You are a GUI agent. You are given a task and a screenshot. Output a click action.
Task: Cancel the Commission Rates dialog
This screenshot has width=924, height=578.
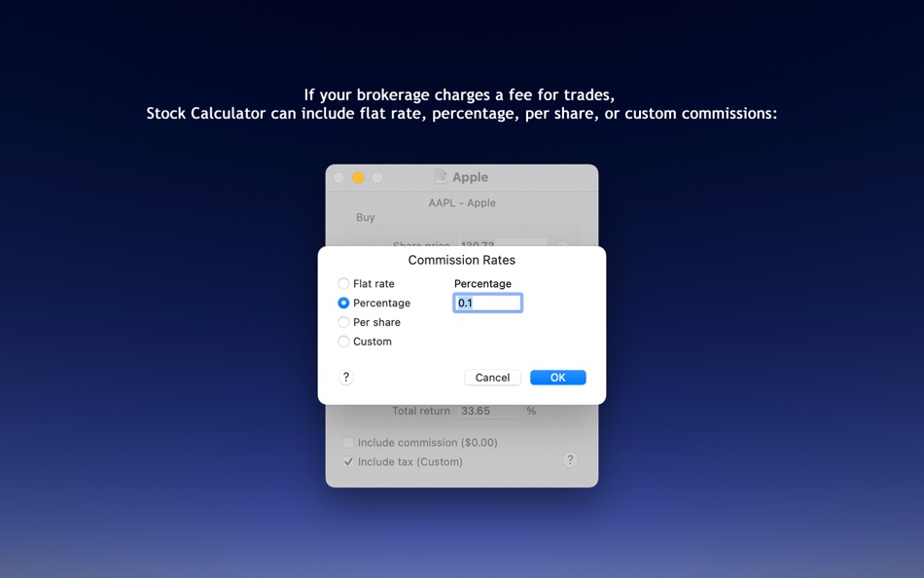[x=493, y=378]
